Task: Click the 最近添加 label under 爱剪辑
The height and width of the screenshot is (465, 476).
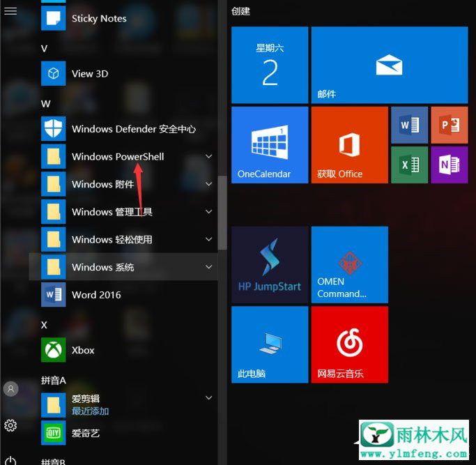Action: click(x=90, y=411)
